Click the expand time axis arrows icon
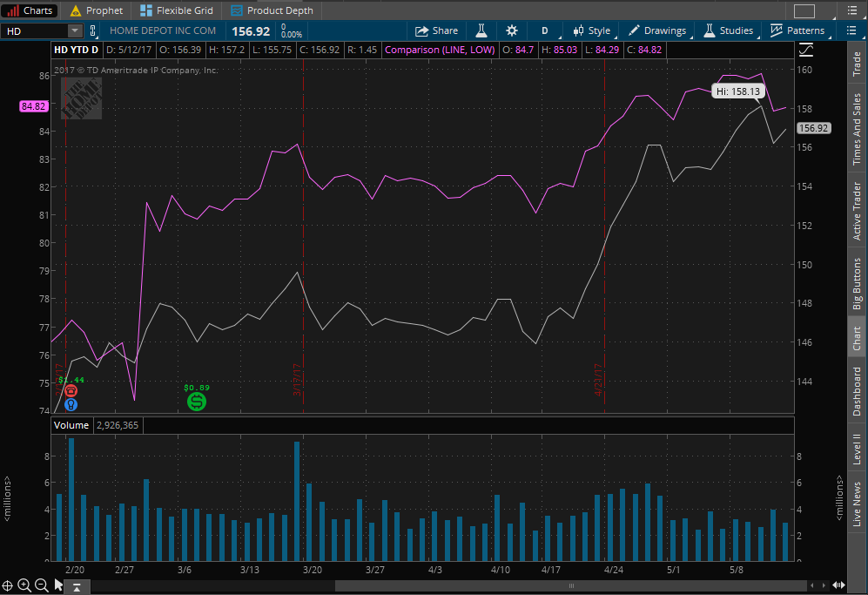This screenshot has height=595, width=868. (838, 585)
